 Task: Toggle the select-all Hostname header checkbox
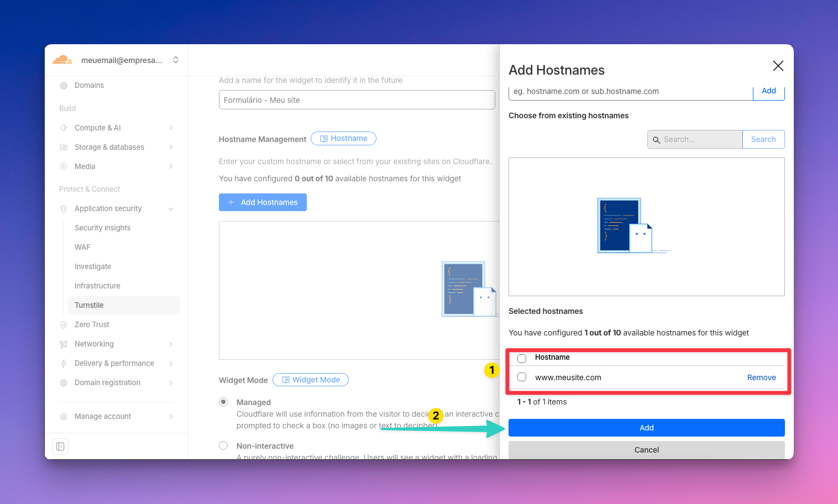[522, 358]
